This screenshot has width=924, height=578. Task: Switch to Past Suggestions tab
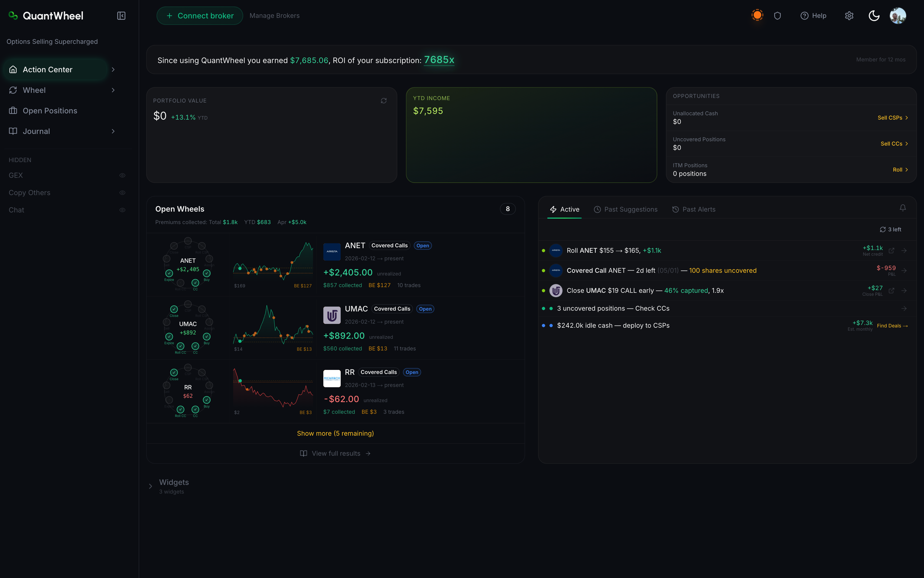tap(625, 209)
